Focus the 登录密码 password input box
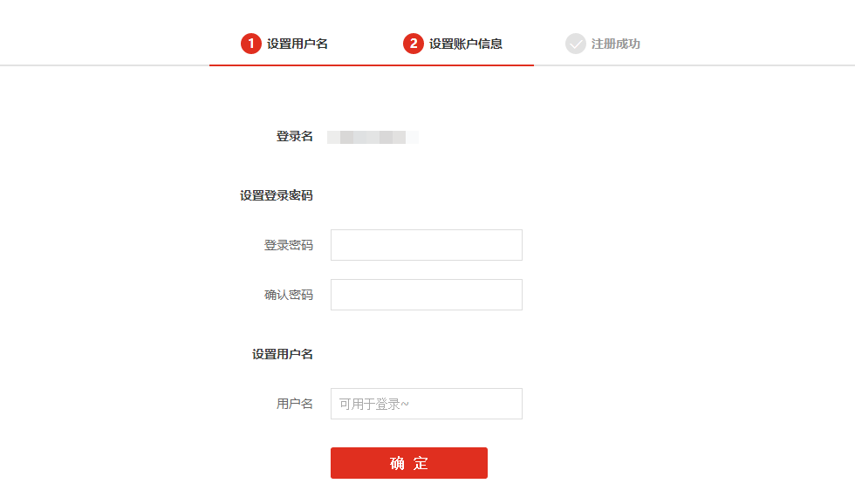 [427, 245]
